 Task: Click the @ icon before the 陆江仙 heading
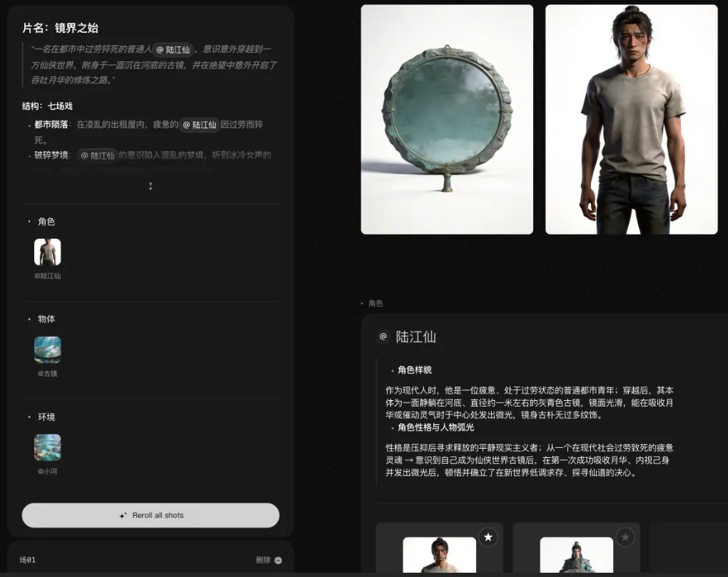383,336
